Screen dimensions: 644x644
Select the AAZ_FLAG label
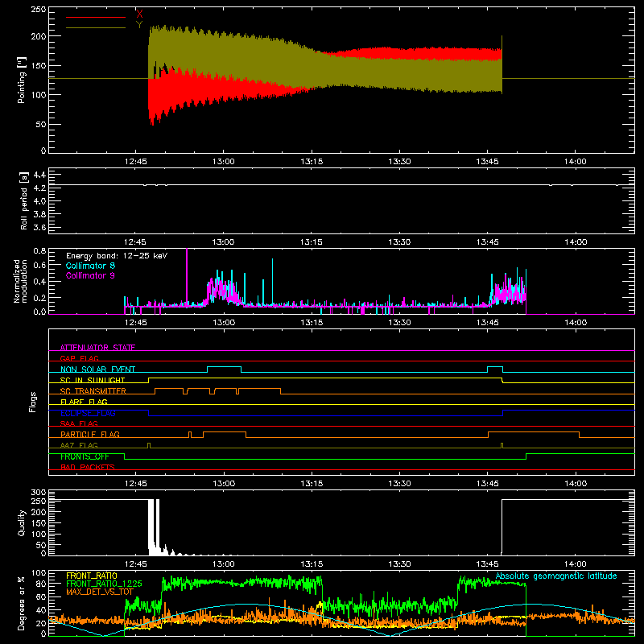(x=79, y=445)
